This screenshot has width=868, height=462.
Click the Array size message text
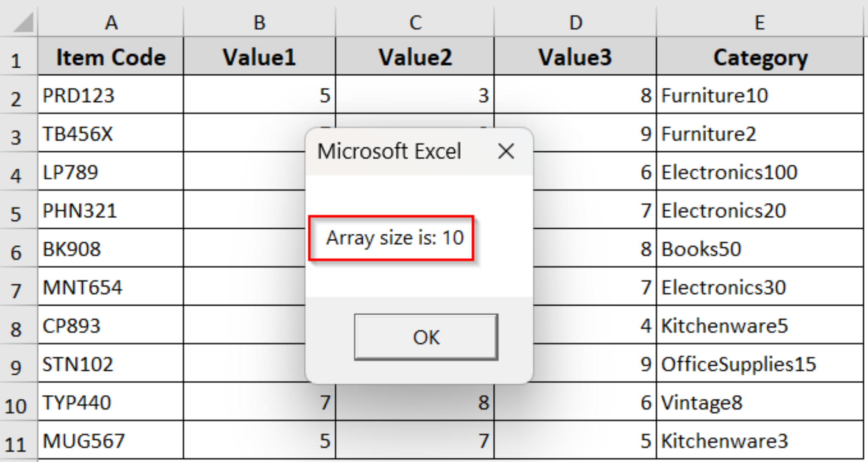395,238
